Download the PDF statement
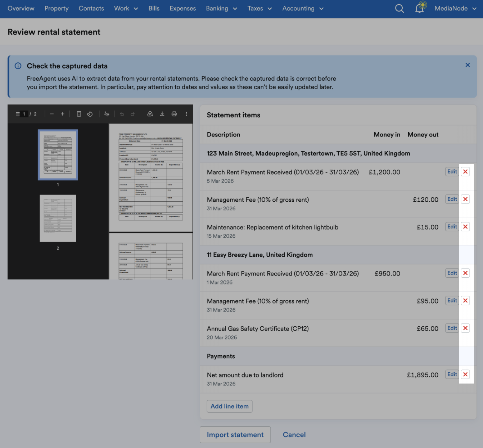The height and width of the screenshot is (448, 483). click(x=162, y=114)
